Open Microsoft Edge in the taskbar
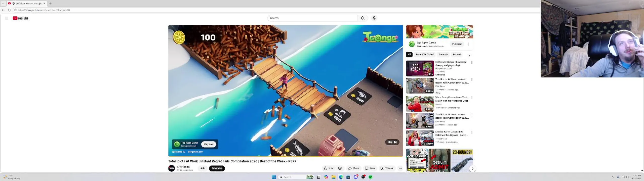The height and width of the screenshot is (181, 644). [341, 177]
